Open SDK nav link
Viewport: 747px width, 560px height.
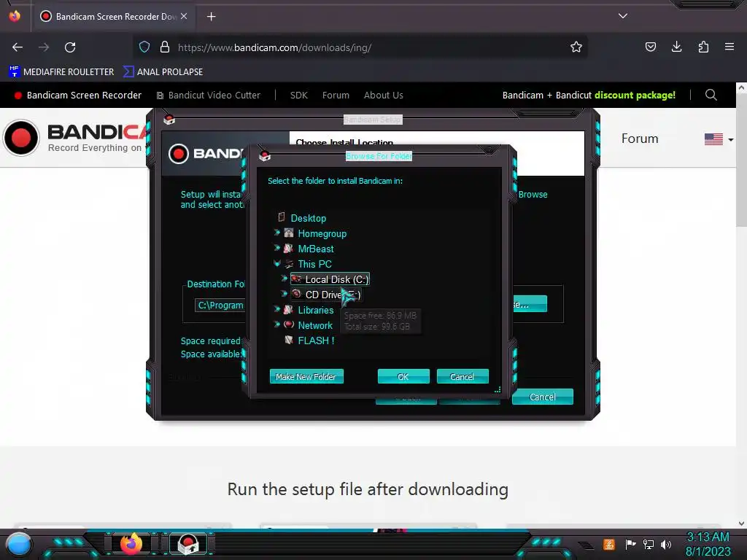pyautogui.click(x=298, y=96)
